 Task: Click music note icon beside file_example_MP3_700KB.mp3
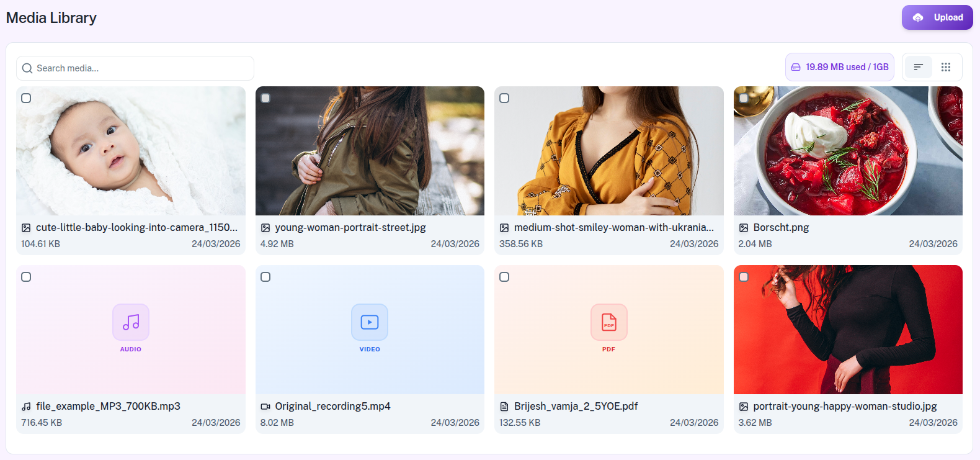point(26,407)
